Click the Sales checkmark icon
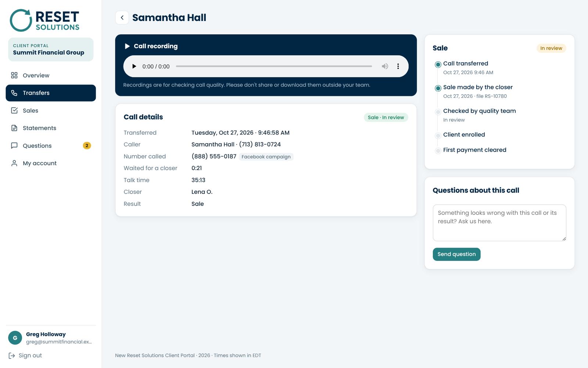 14,110
